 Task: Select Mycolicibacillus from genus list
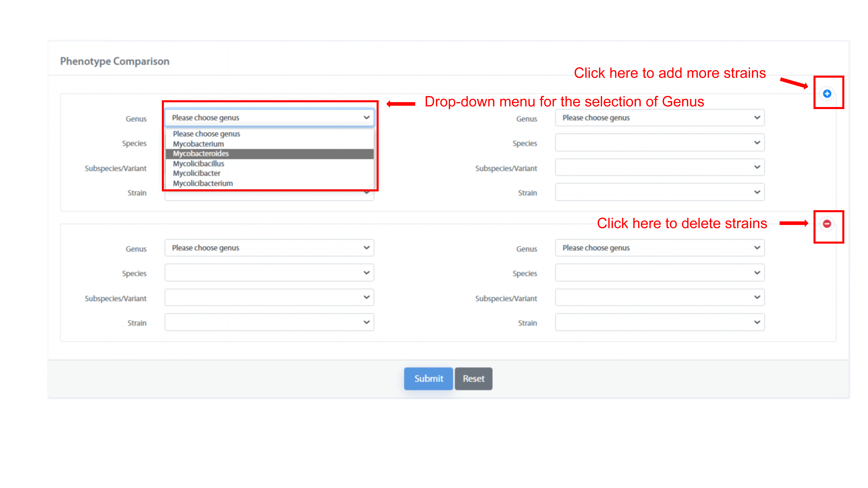270,164
